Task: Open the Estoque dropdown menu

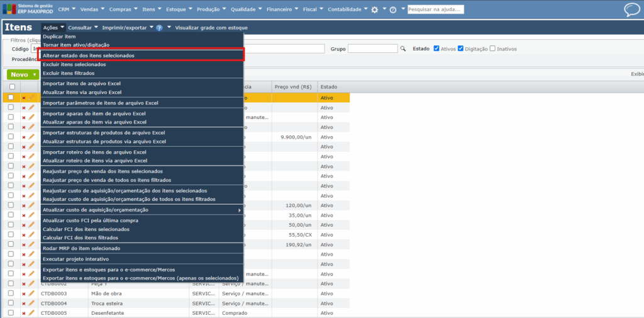Action: click(x=179, y=9)
